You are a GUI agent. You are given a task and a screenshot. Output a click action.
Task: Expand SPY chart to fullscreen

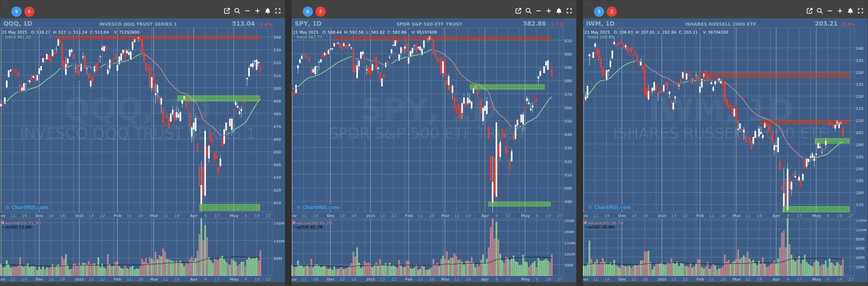(x=569, y=11)
